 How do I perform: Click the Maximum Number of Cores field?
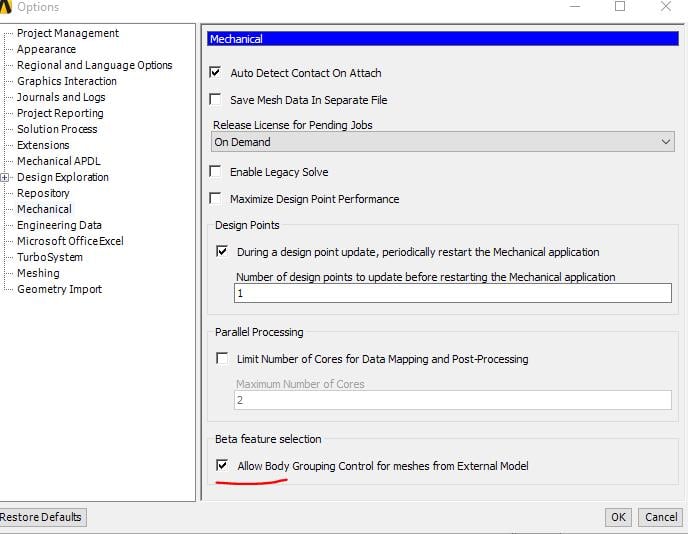(452, 400)
